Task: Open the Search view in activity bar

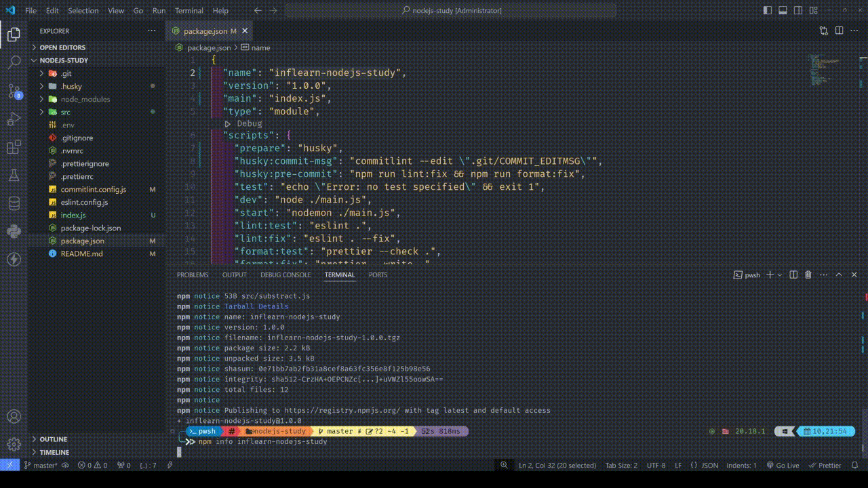Action: pos(14,62)
